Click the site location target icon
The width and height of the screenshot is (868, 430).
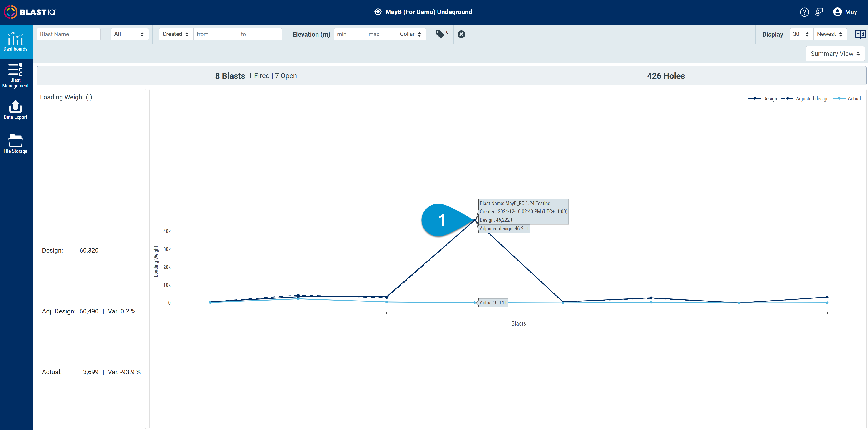378,12
